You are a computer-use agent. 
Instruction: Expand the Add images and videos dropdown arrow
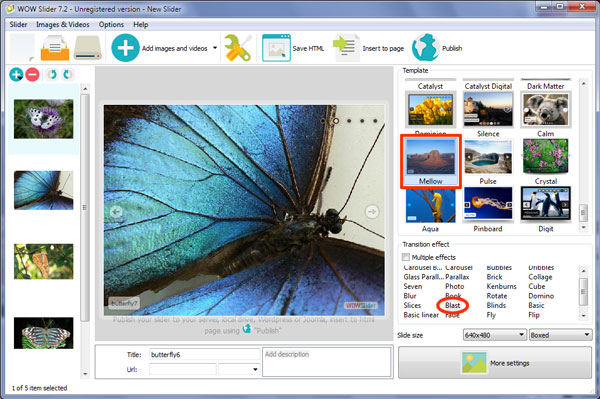click(x=215, y=48)
